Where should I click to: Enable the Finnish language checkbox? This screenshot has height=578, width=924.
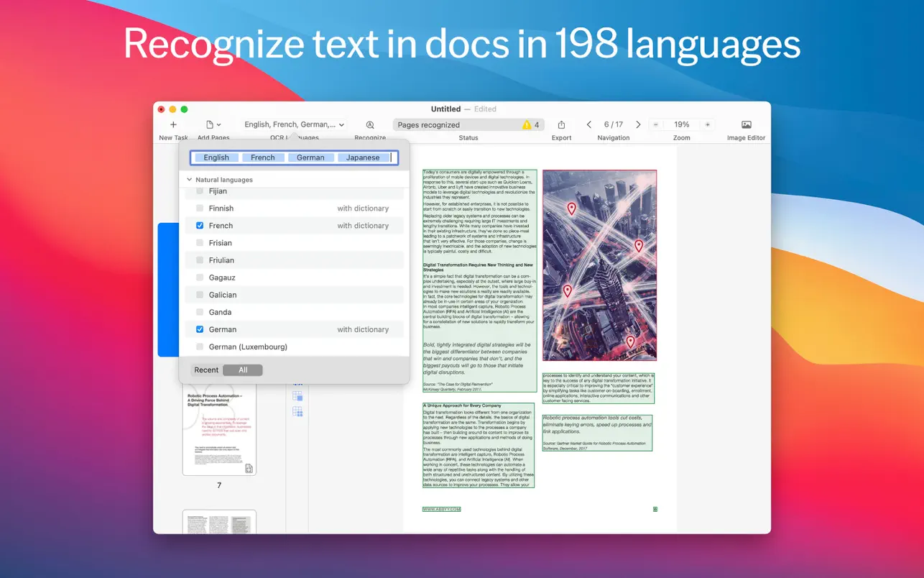pyautogui.click(x=200, y=208)
